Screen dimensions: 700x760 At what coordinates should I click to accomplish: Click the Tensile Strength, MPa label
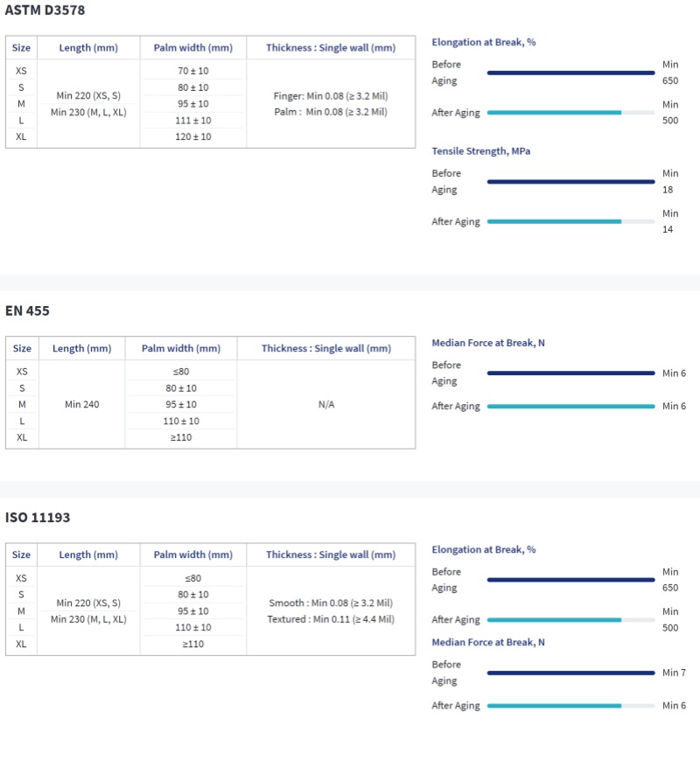[480, 151]
